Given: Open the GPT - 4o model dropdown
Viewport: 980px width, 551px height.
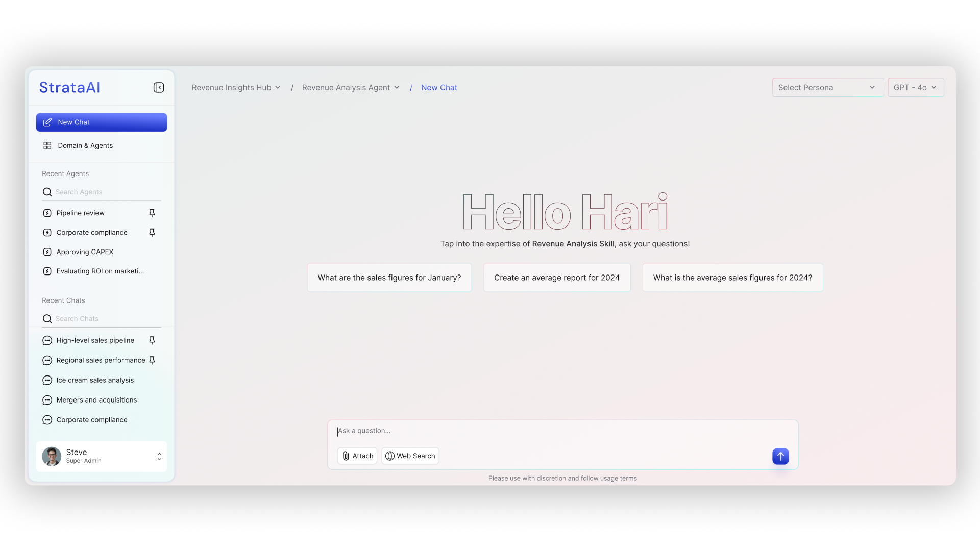Looking at the screenshot, I should click(x=915, y=87).
